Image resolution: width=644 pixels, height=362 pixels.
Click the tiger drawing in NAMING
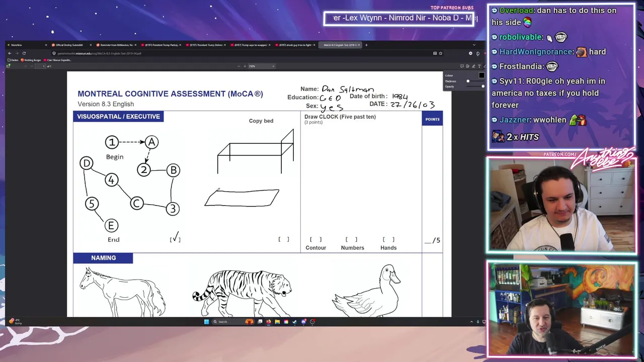coord(242,293)
